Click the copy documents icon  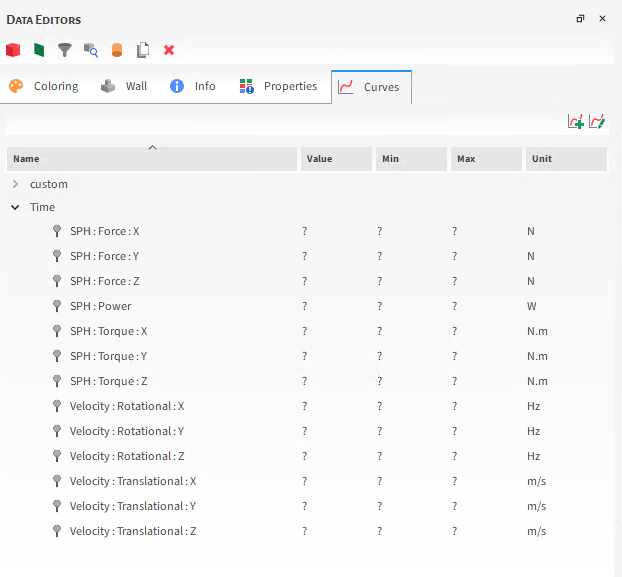click(x=143, y=50)
